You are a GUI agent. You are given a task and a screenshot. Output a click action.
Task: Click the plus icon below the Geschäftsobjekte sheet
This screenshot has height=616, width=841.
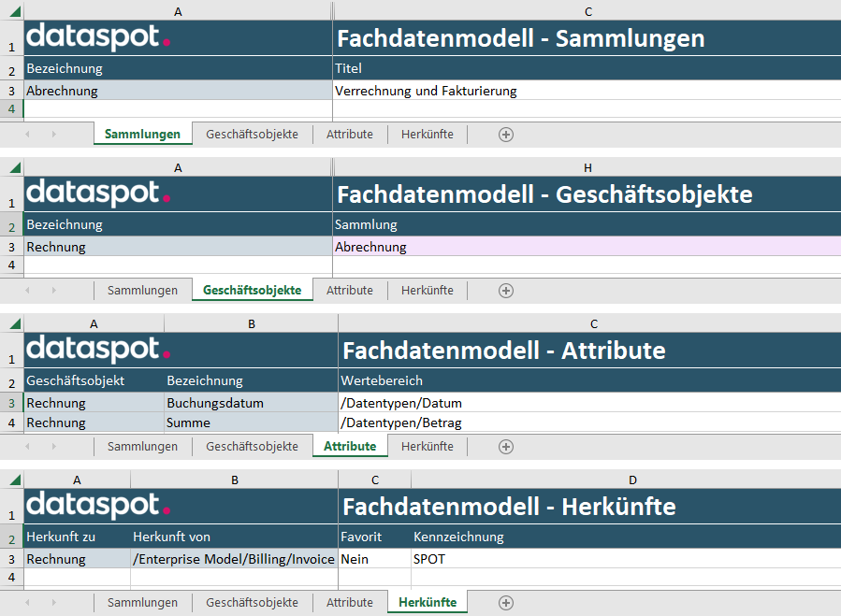tap(506, 291)
